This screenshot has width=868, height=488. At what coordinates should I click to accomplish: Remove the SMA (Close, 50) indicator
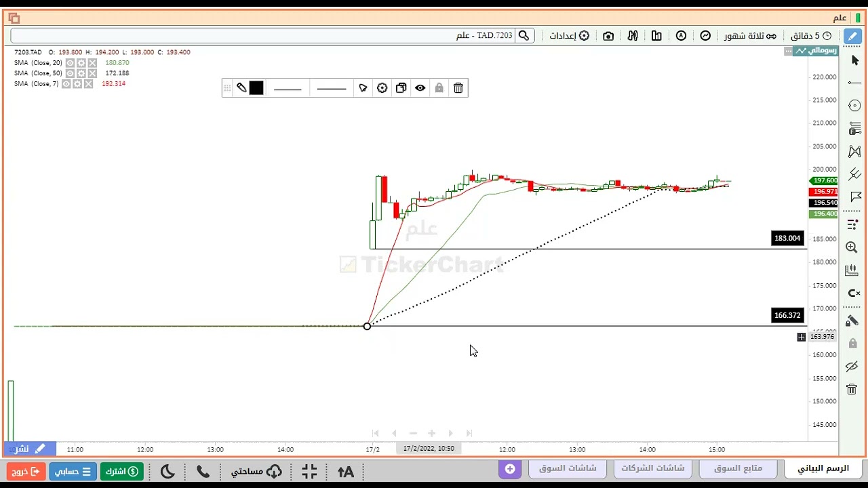(x=92, y=73)
